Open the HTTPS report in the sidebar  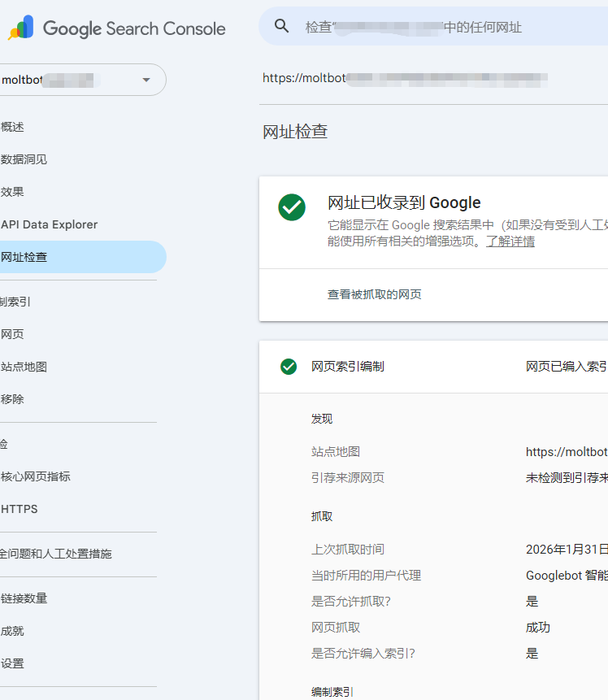click(x=20, y=509)
